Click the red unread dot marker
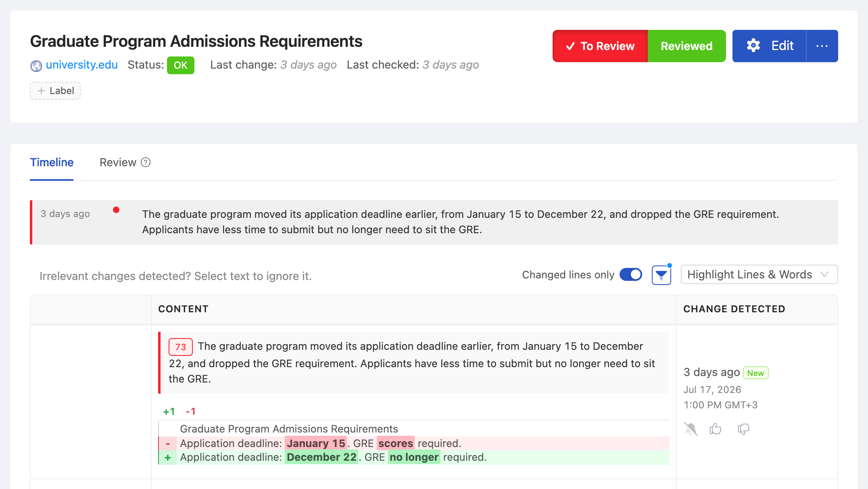This screenshot has width=868, height=489. (x=116, y=210)
